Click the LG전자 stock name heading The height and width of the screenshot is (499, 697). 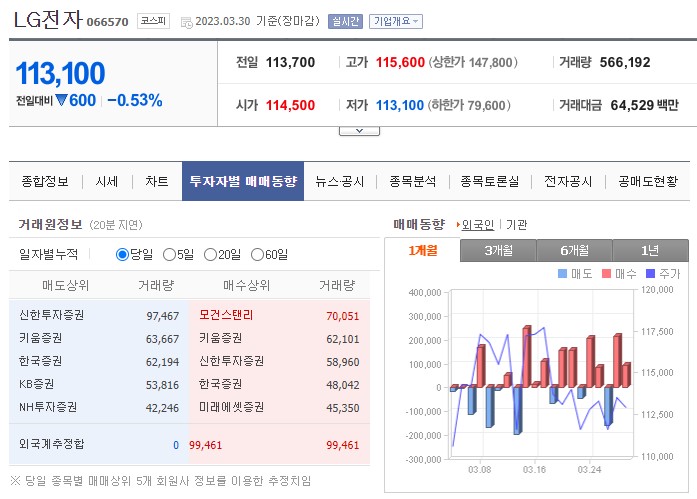[48, 20]
